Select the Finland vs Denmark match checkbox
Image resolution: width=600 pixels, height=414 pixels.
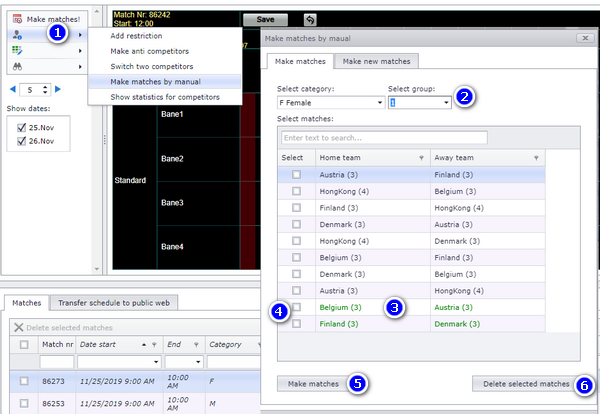coord(296,324)
